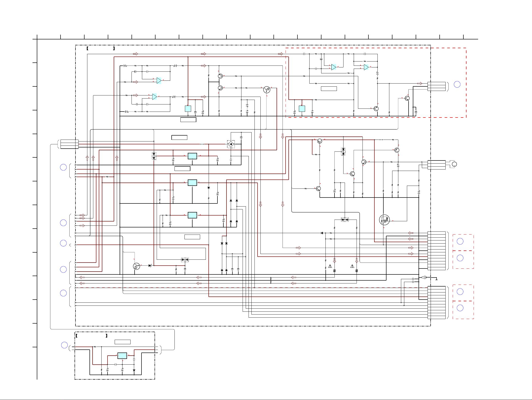Viewport: 532px width, 400px height.
Task: Select the cyan regulator IC in the small bottom board
Action: [122, 356]
